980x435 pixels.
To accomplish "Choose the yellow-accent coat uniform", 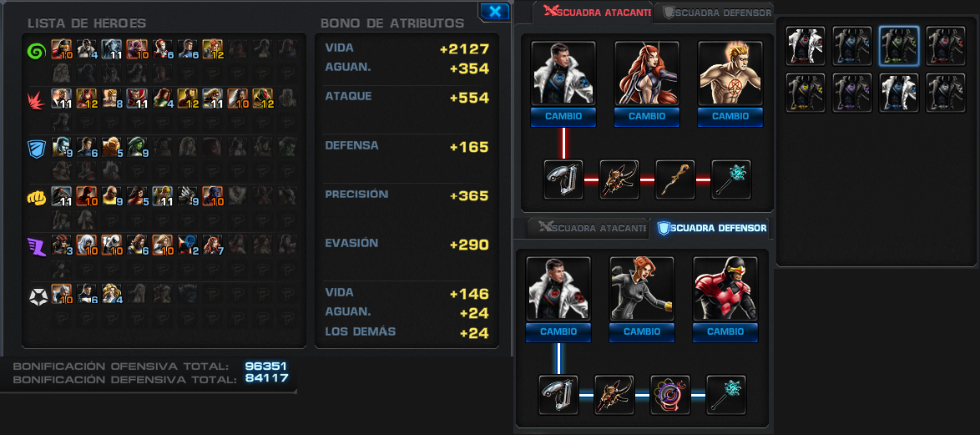I will coord(805,93).
